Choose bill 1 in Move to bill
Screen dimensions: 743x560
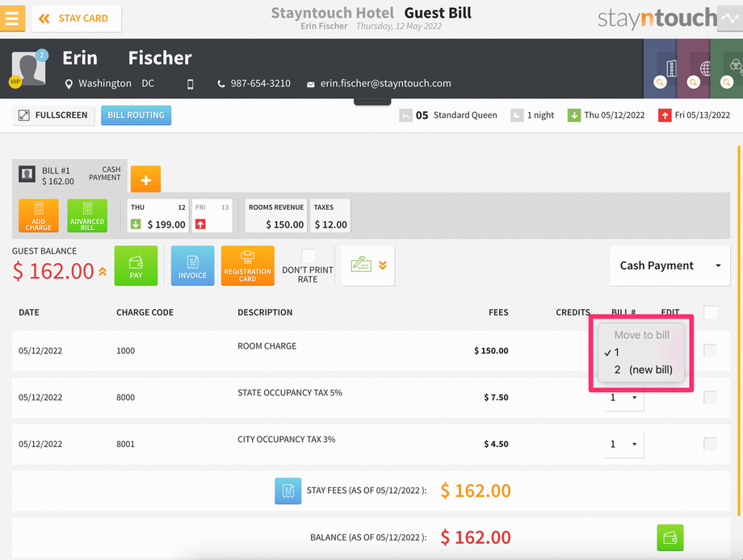tap(641, 353)
